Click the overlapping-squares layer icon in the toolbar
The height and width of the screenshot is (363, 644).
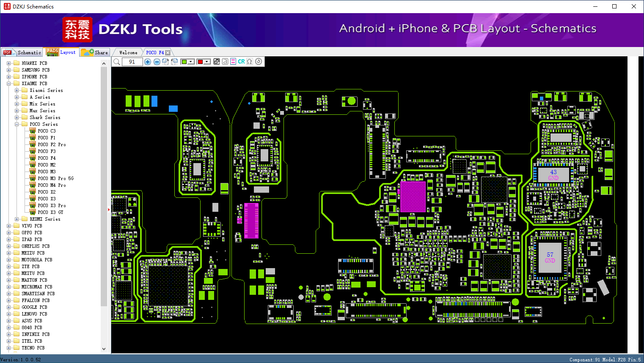[217, 61]
